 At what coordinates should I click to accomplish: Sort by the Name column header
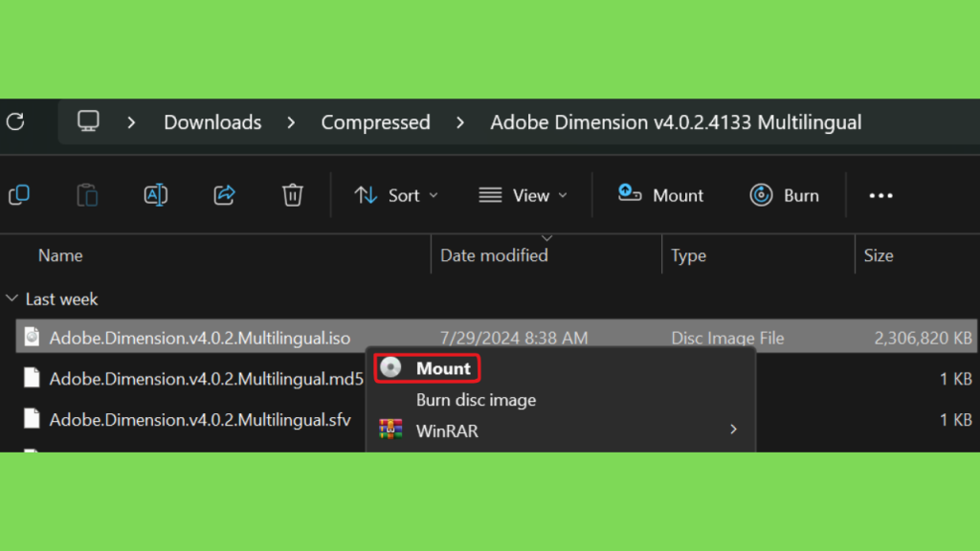(x=60, y=255)
